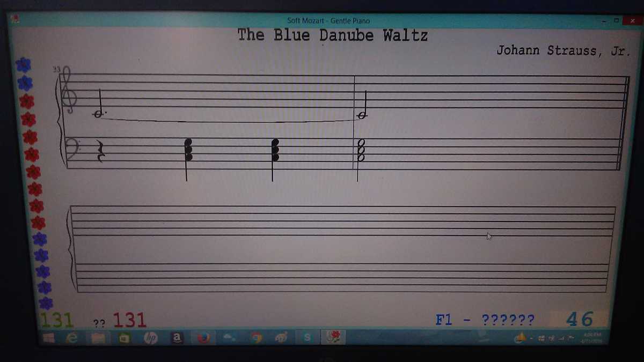Launch Google Chrome from the taskbar
Viewport: 644px width, 362px height.
pos(256,338)
